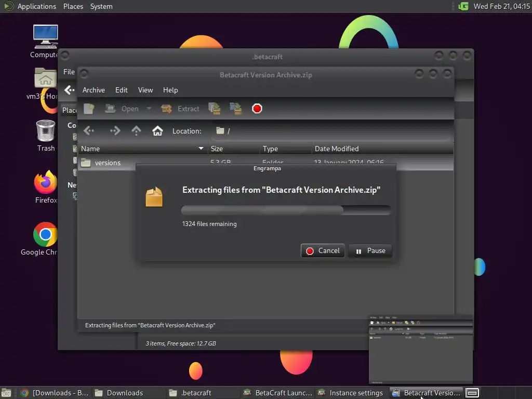Click the workspace switcher in bottom panel
Image resolution: width=532 pixels, height=399 pixels.
[472, 393]
